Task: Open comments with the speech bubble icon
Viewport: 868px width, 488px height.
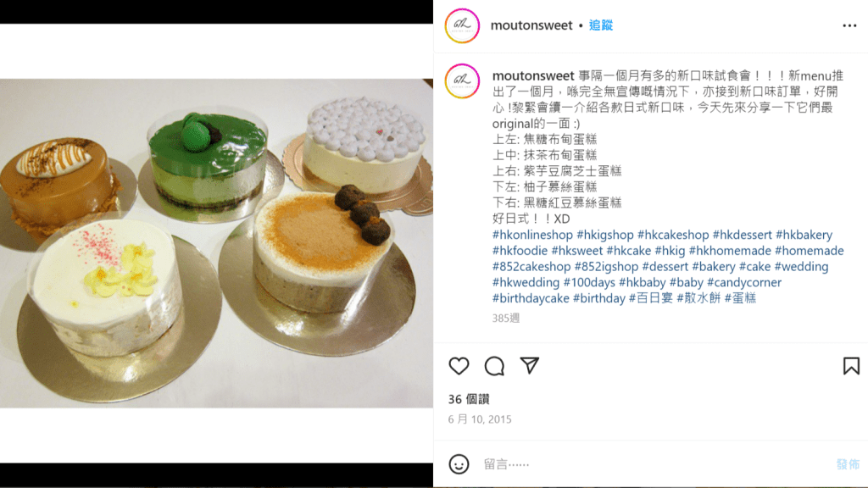Action: click(x=494, y=366)
